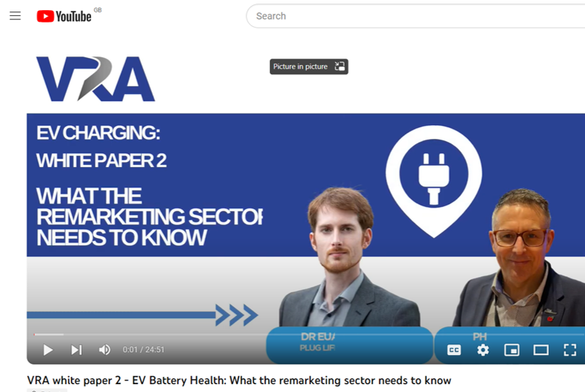Enter full screen mode

coord(570,350)
